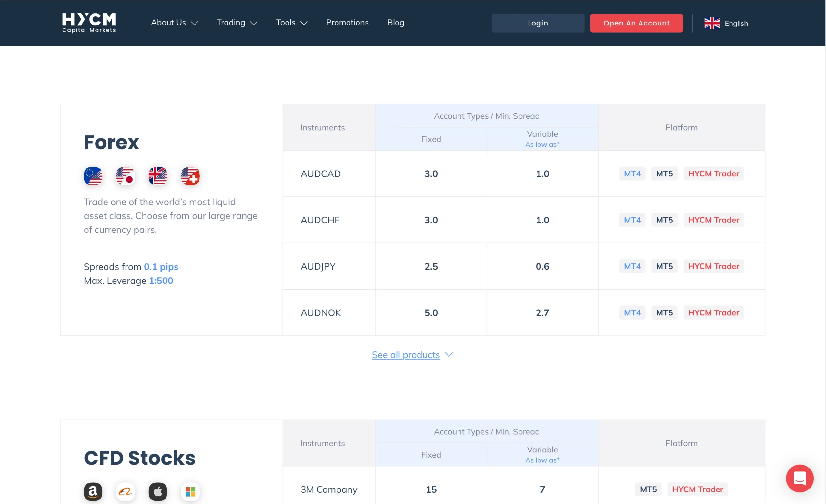
Task: Click the USD/CHF flag icon under Forex
Action: pos(190,176)
